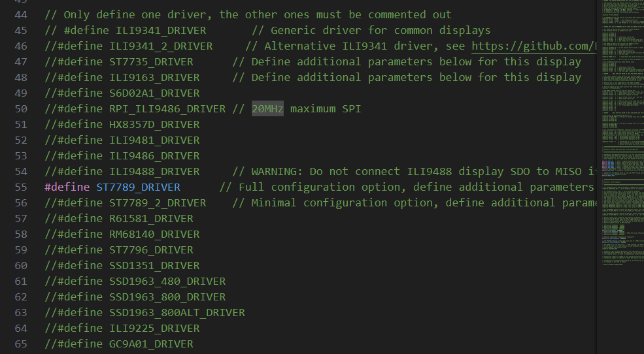Click line number 50 in the gutter
Screen dimensions: 644x354
pos(20,108)
